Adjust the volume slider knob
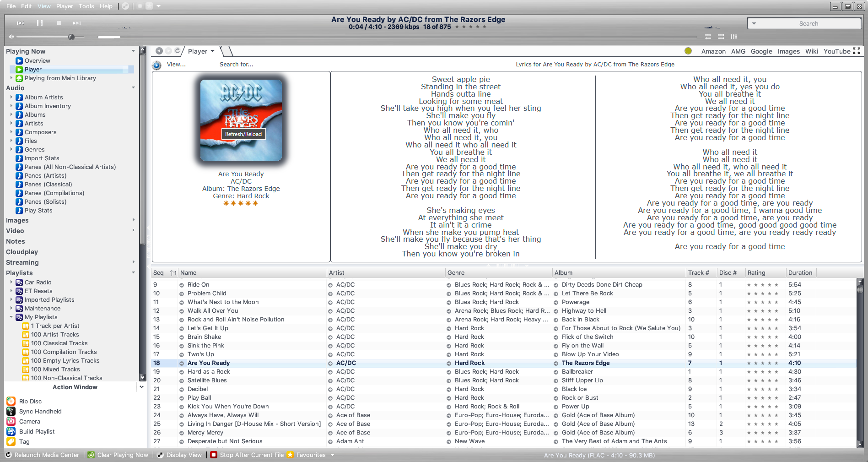The height and width of the screenshot is (462, 868). [71, 37]
